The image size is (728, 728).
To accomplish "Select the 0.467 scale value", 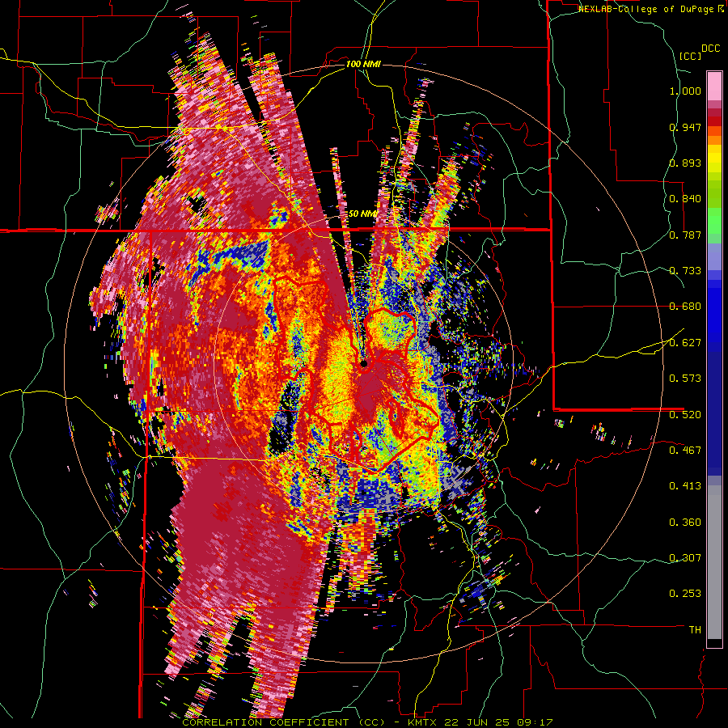I will click(x=685, y=451).
